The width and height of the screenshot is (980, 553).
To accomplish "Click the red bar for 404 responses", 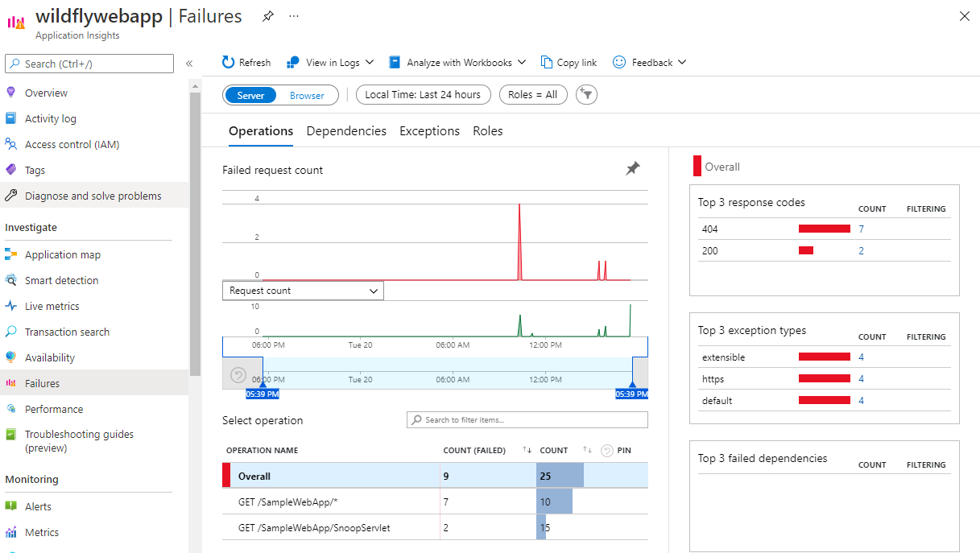I will click(x=825, y=229).
